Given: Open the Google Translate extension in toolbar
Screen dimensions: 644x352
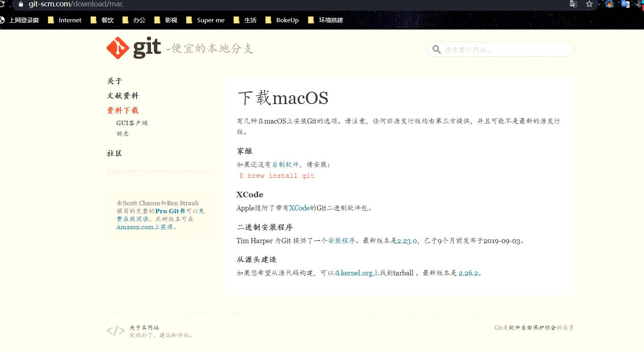Looking at the screenshot, I should click(x=625, y=4).
